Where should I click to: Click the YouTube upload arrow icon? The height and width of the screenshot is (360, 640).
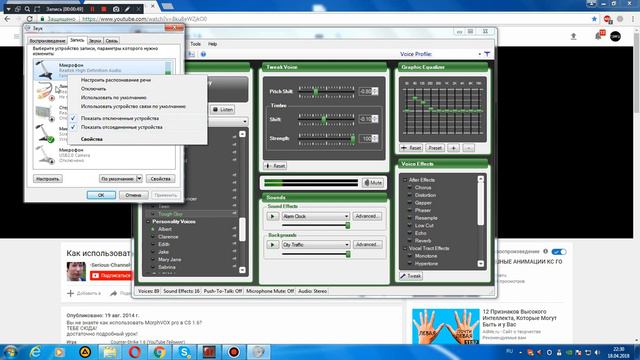(x=573, y=36)
